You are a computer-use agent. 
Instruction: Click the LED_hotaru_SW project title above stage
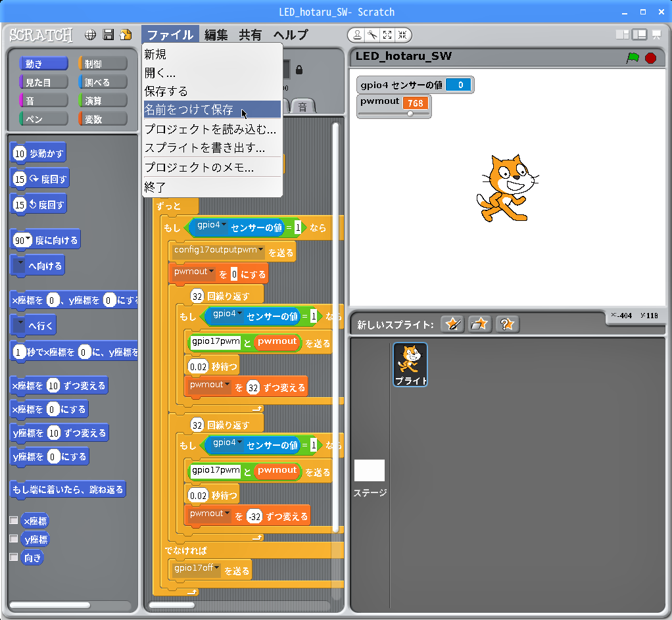click(403, 56)
